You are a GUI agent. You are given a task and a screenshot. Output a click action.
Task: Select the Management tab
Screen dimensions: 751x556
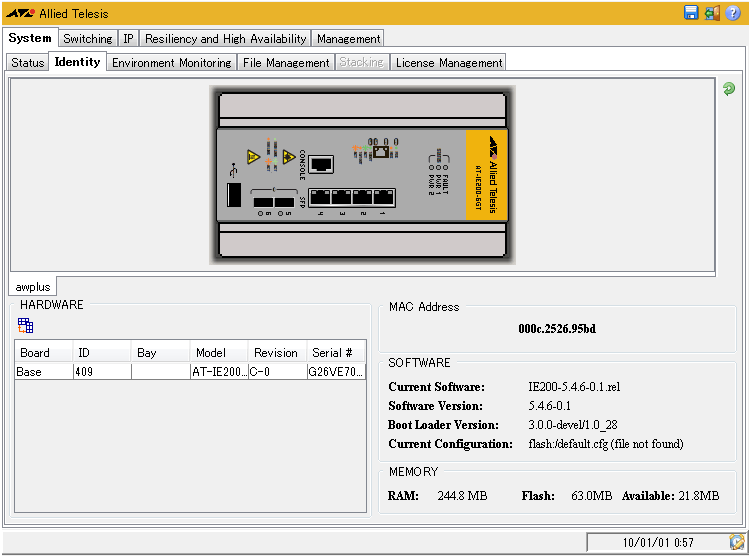pyautogui.click(x=349, y=39)
